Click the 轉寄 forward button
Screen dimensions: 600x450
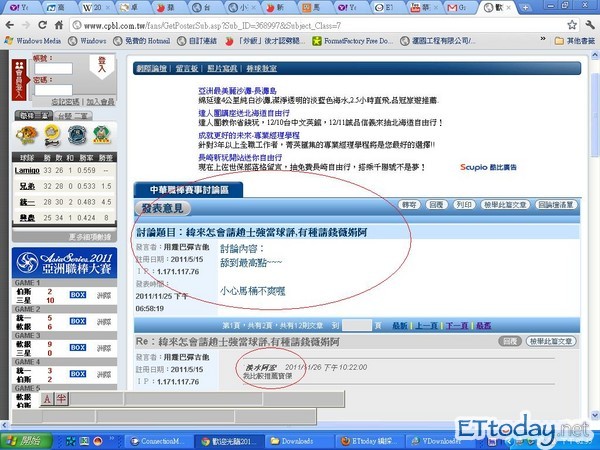(x=408, y=204)
